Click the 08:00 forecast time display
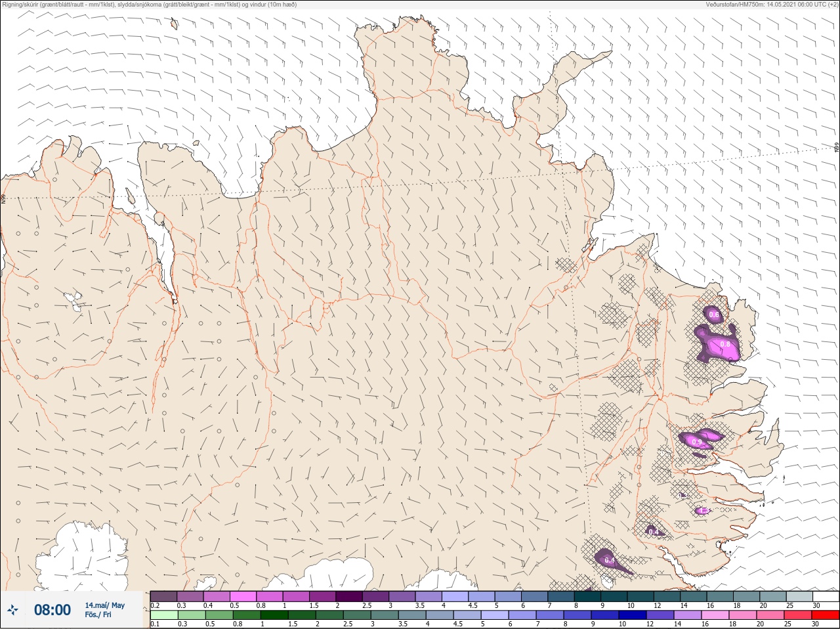The width and height of the screenshot is (840, 629). coord(52,610)
